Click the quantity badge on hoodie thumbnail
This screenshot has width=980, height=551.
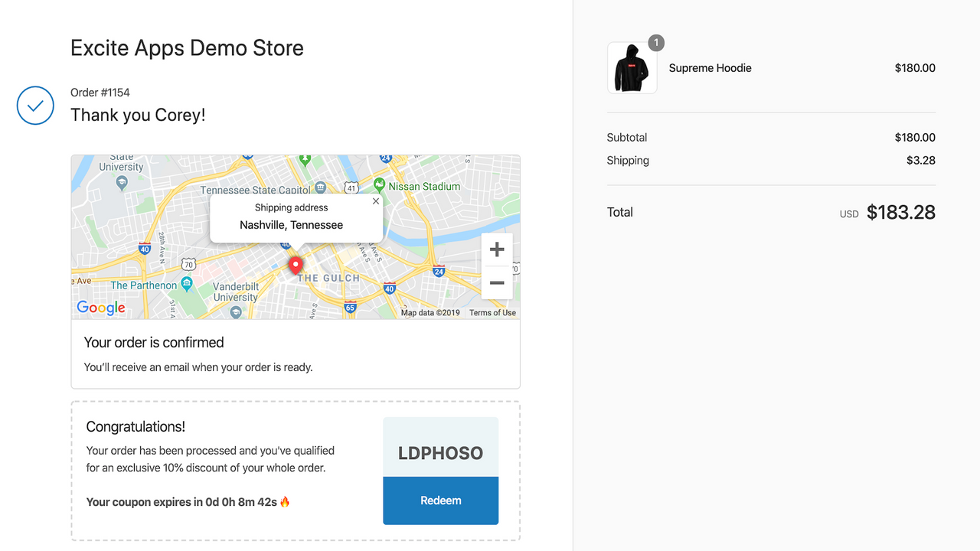656,43
